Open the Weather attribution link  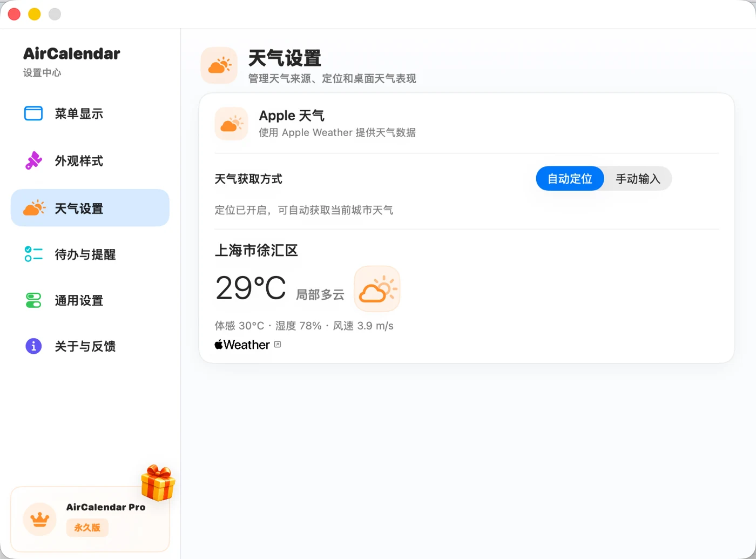point(247,345)
